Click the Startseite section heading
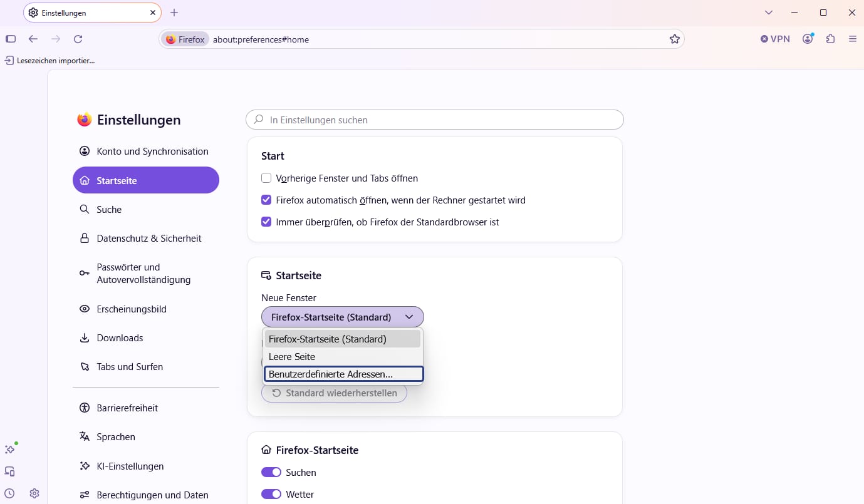This screenshot has width=864, height=504. [299, 275]
